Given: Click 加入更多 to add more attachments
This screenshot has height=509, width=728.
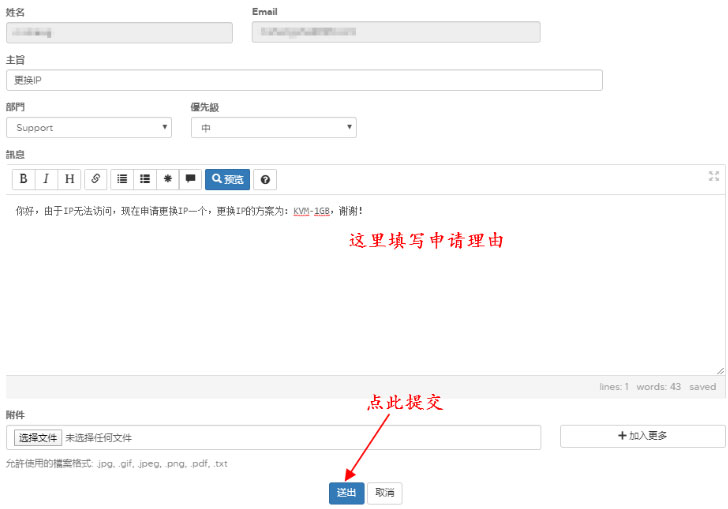Looking at the screenshot, I should pos(642,436).
